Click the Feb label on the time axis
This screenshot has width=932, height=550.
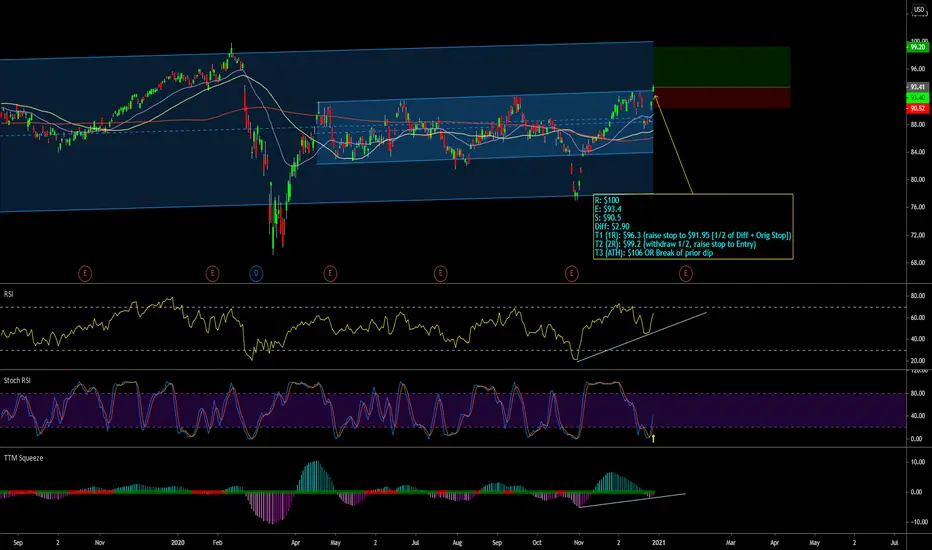tap(218, 543)
